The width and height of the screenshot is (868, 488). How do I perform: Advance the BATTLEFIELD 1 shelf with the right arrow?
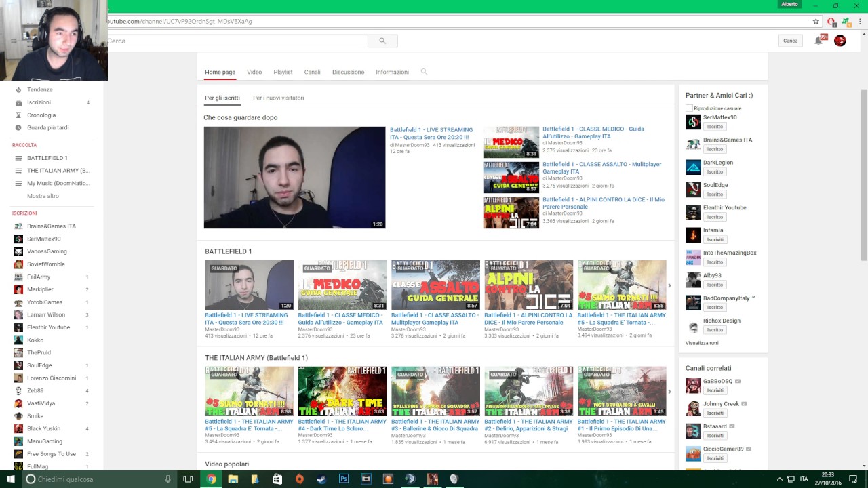click(669, 285)
